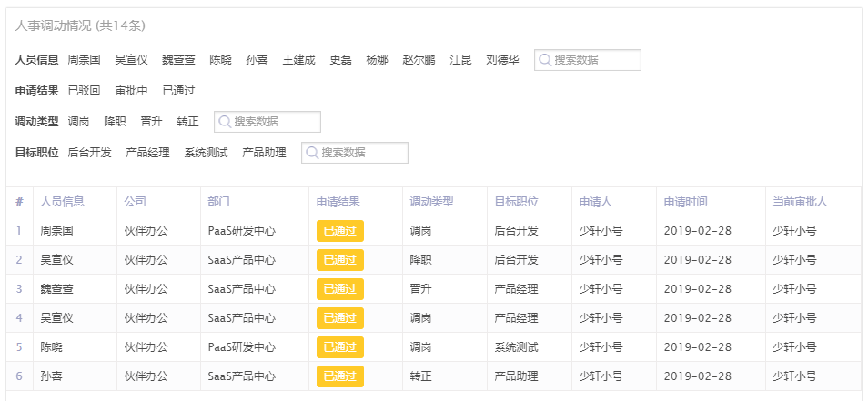
Task: Filter transfer type by 晋升
Action: (151, 122)
